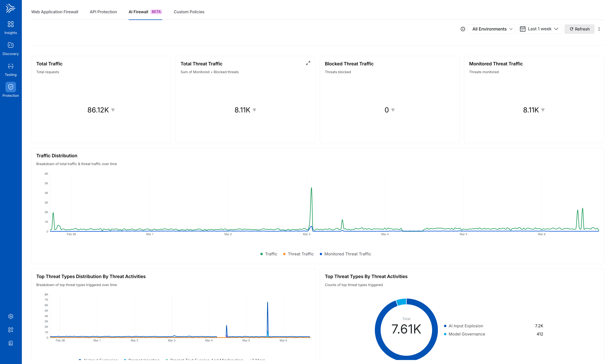Toggle Model Governance donut legend item
The image size is (612, 364).
pyautogui.click(x=465, y=334)
